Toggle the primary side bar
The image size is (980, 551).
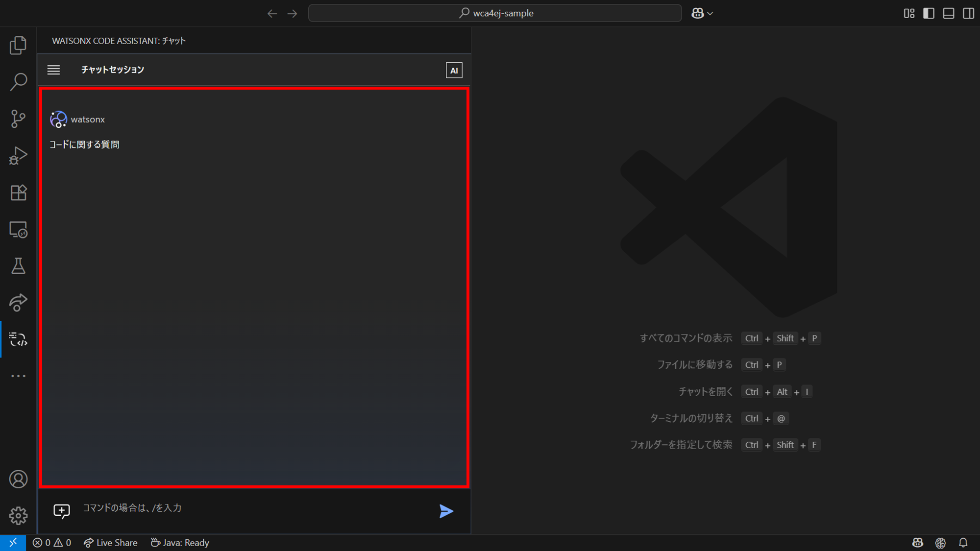929,13
